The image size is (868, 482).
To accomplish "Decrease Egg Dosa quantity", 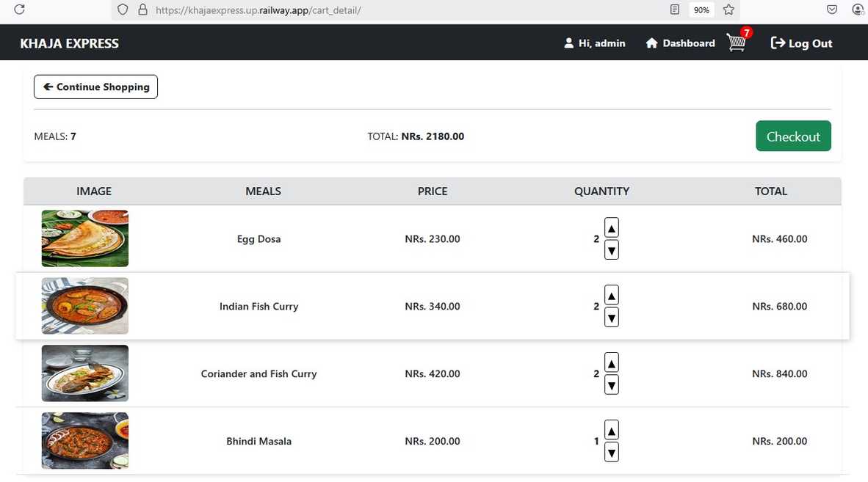I will (611, 251).
